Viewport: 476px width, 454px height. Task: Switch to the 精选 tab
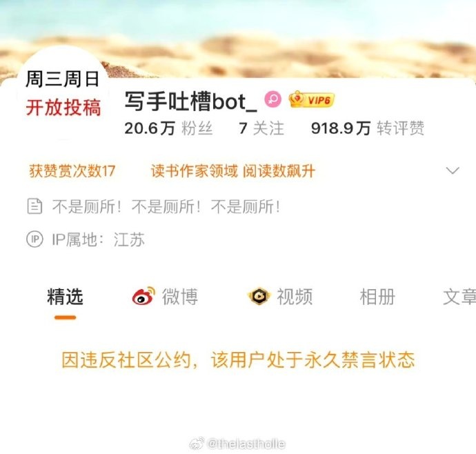coord(66,297)
